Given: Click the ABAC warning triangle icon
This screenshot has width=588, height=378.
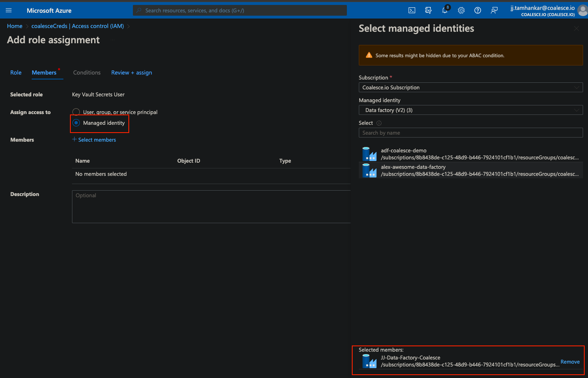Looking at the screenshot, I should tap(369, 55).
